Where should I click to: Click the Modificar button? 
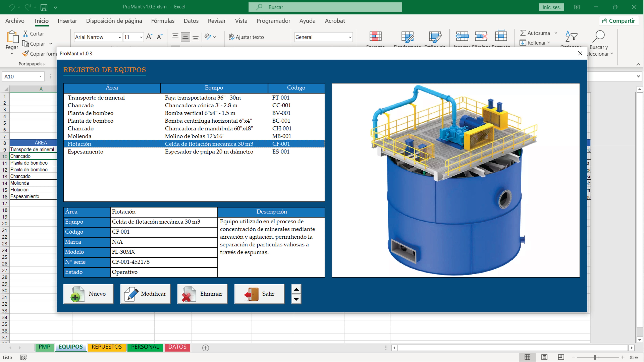point(145,294)
